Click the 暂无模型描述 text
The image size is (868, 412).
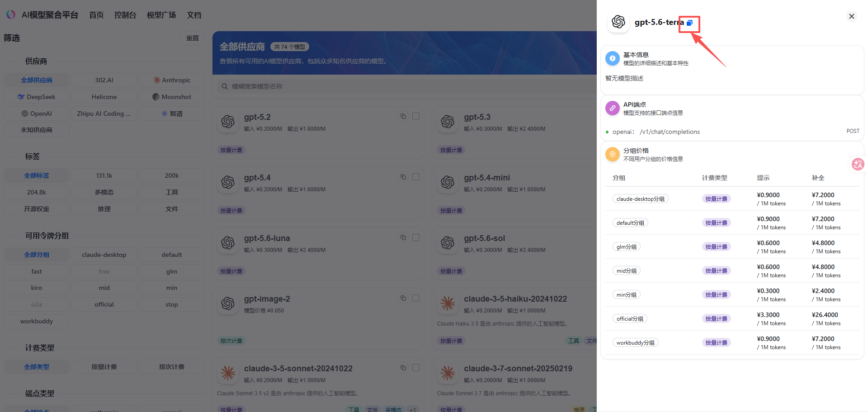point(624,78)
